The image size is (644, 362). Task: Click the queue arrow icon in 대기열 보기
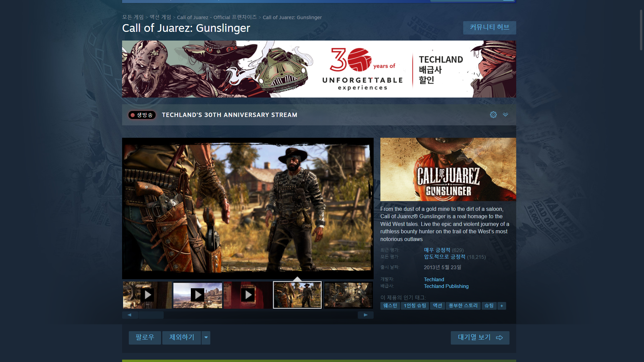pos(499,338)
